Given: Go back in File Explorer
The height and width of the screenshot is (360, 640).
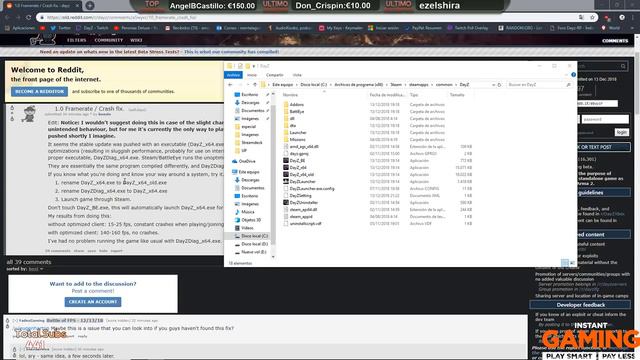Looking at the screenshot, I should point(230,85).
